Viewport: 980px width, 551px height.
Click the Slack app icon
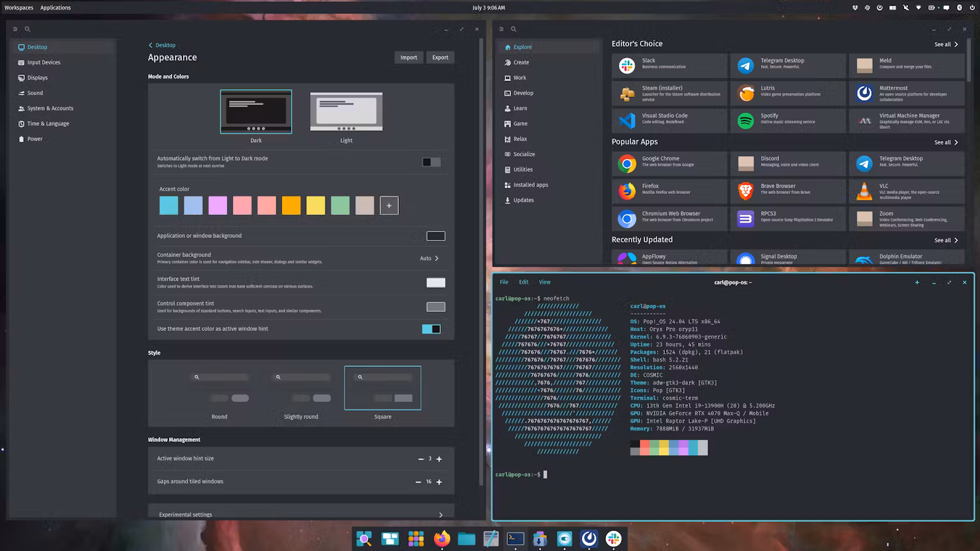click(627, 65)
